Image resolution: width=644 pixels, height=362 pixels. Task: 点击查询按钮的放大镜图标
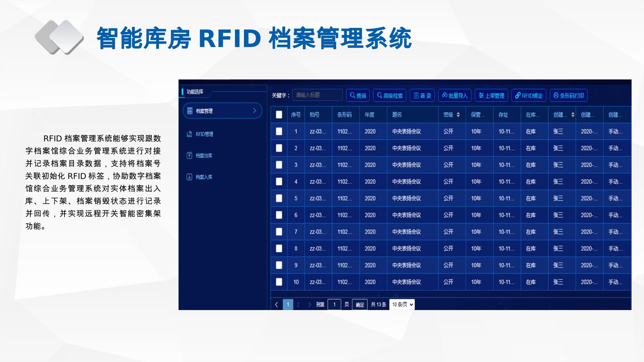[x=352, y=96]
